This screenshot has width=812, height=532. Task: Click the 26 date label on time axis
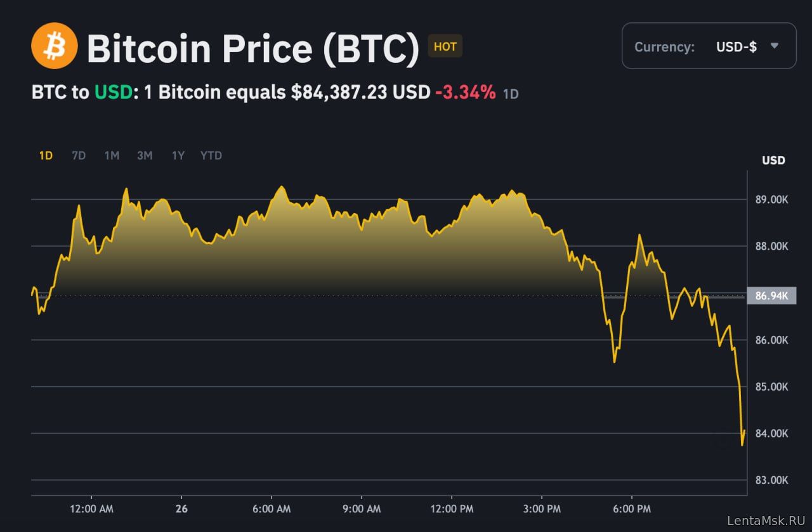point(181,509)
